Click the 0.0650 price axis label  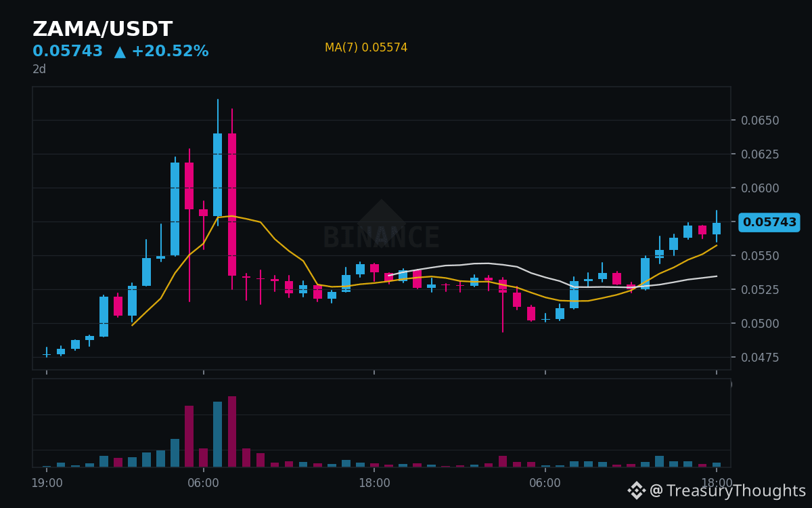coord(760,121)
